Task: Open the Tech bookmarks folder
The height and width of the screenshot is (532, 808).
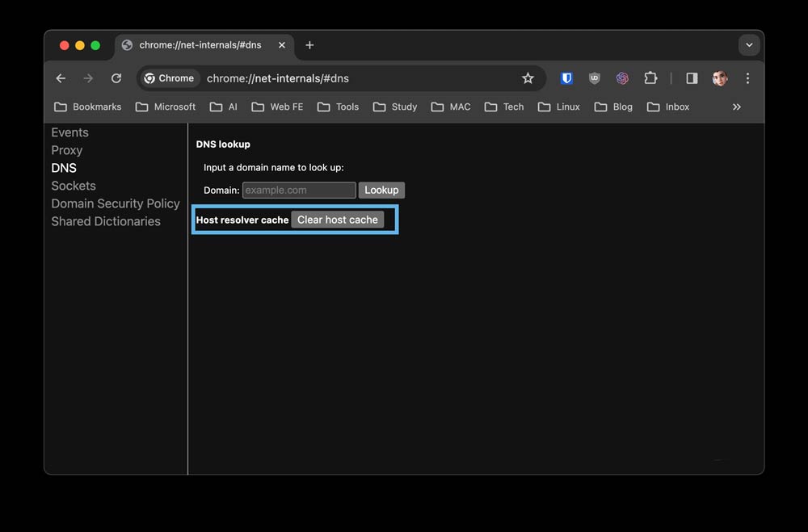Action: (504, 107)
